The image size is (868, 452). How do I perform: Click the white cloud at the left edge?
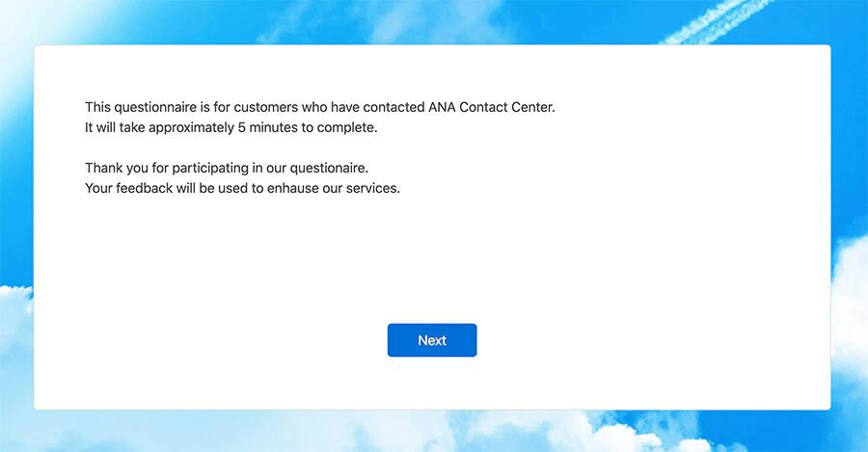(14, 318)
